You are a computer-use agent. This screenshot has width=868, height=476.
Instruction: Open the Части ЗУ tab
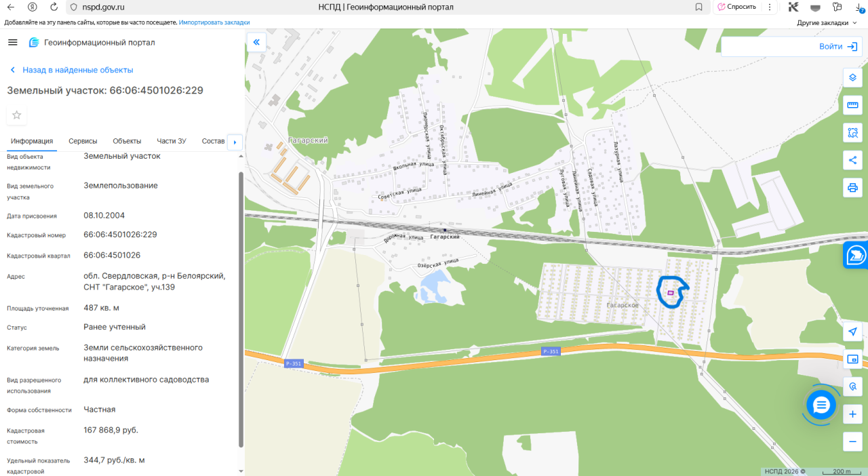click(x=172, y=141)
